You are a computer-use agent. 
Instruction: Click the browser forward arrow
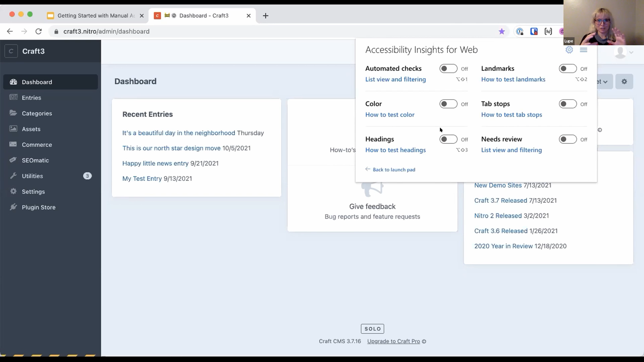pyautogui.click(x=24, y=32)
